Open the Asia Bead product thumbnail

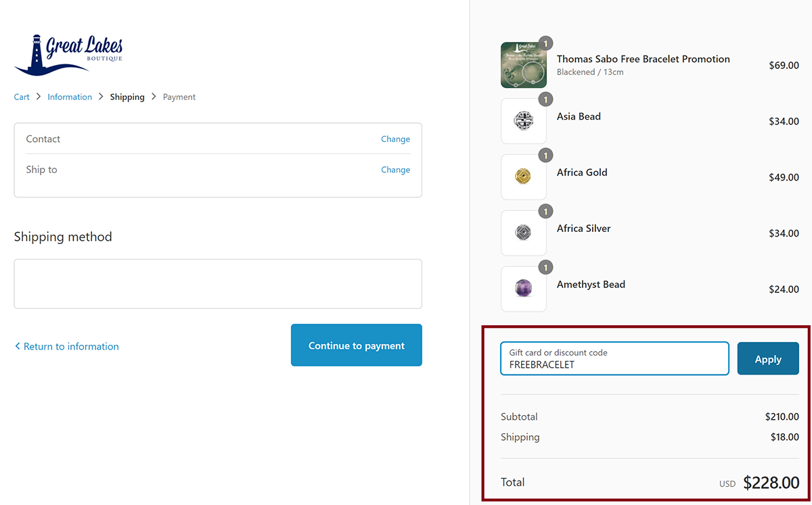coord(524,121)
